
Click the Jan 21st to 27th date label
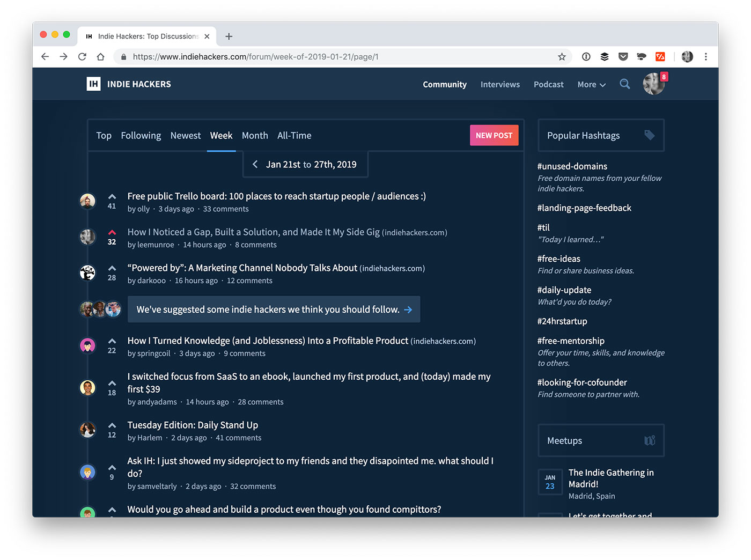click(311, 164)
